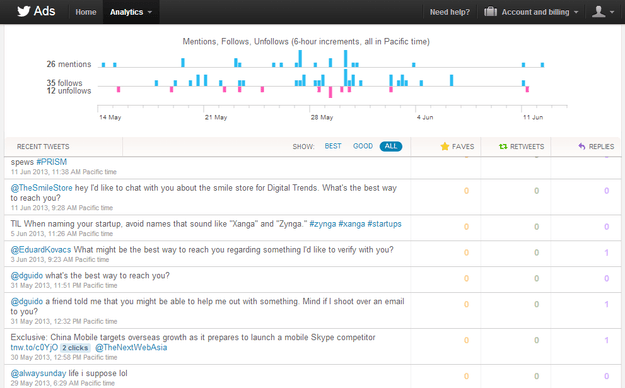The image size is (625, 388).
Task: Click the RETWEETS arrows icon
Action: coord(503,147)
